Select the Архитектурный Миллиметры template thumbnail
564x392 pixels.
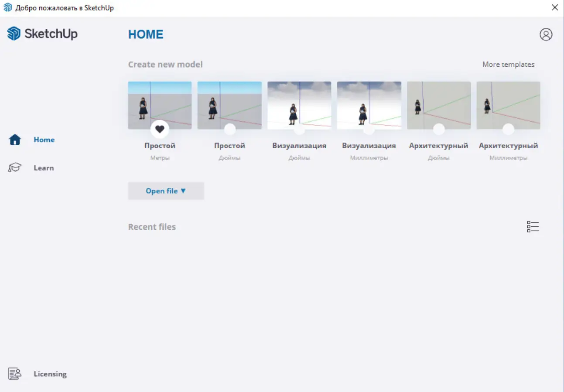coord(508,106)
